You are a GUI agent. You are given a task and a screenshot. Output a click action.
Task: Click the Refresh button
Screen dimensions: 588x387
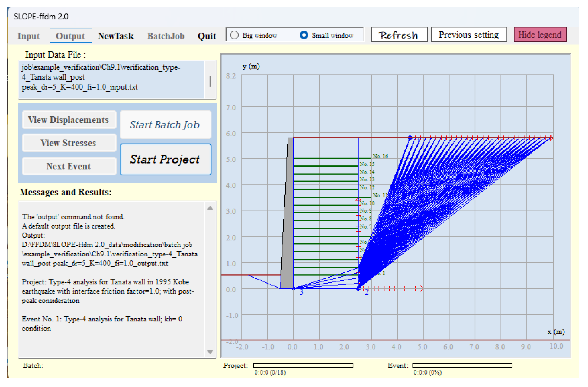tap(399, 35)
